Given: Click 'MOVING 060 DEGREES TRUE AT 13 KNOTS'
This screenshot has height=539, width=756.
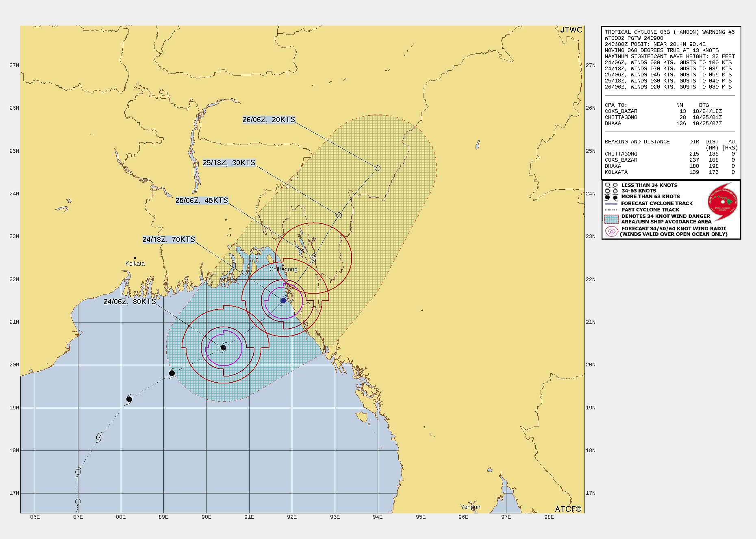Looking at the screenshot, I should coord(662,50).
